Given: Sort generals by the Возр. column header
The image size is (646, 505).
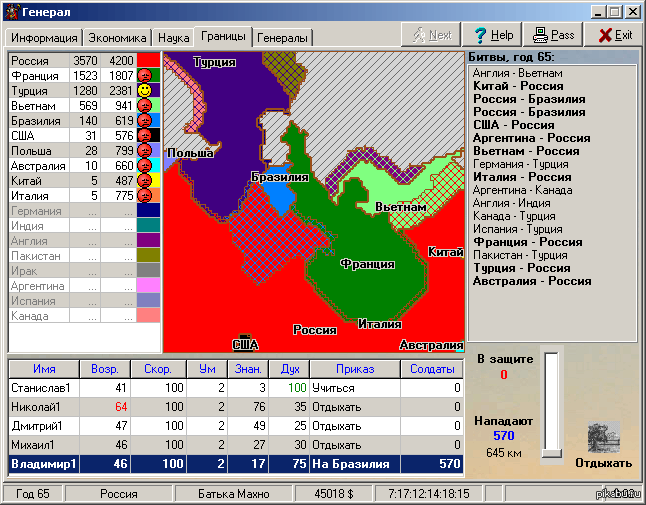Looking at the screenshot, I should point(105,368).
